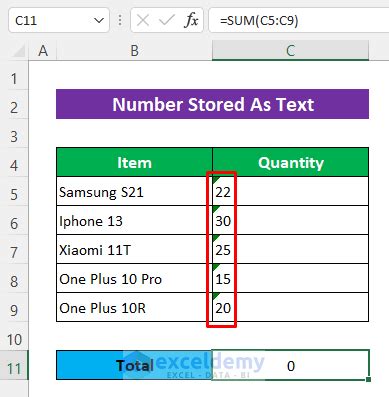The height and width of the screenshot is (397, 389).
Task: Click the three-dot formula bar handle
Action: pyautogui.click(x=120, y=21)
